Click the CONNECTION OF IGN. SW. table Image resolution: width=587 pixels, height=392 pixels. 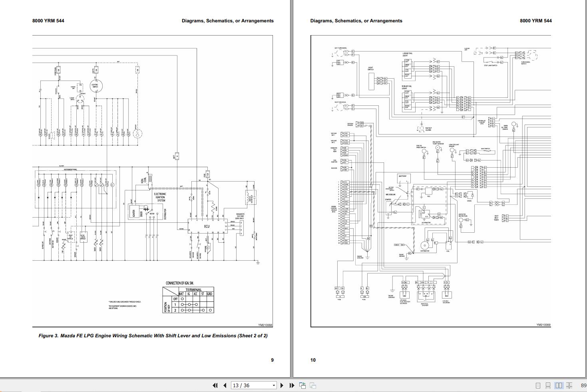coord(188,299)
